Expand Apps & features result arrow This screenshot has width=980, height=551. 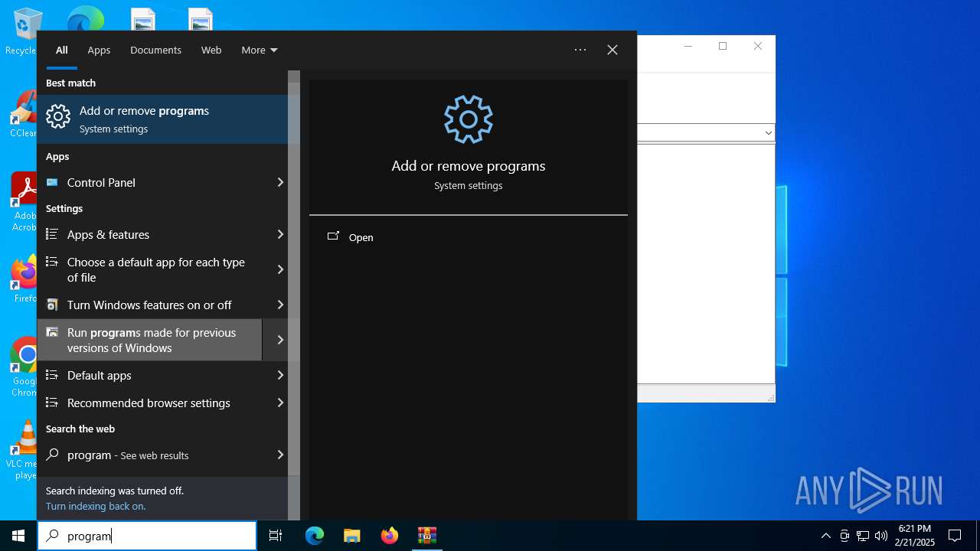[x=280, y=234]
